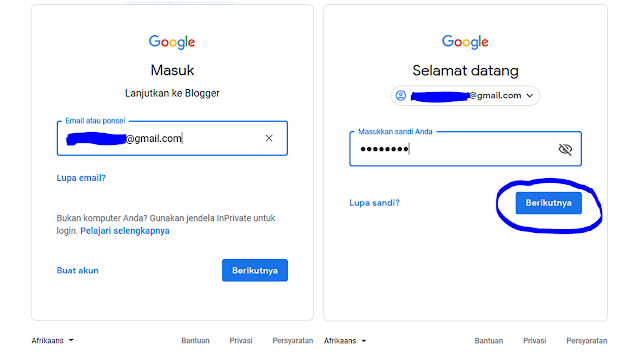Clear the email field with the X icon
Viewport: 640px width, 360px height.
click(269, 138)
